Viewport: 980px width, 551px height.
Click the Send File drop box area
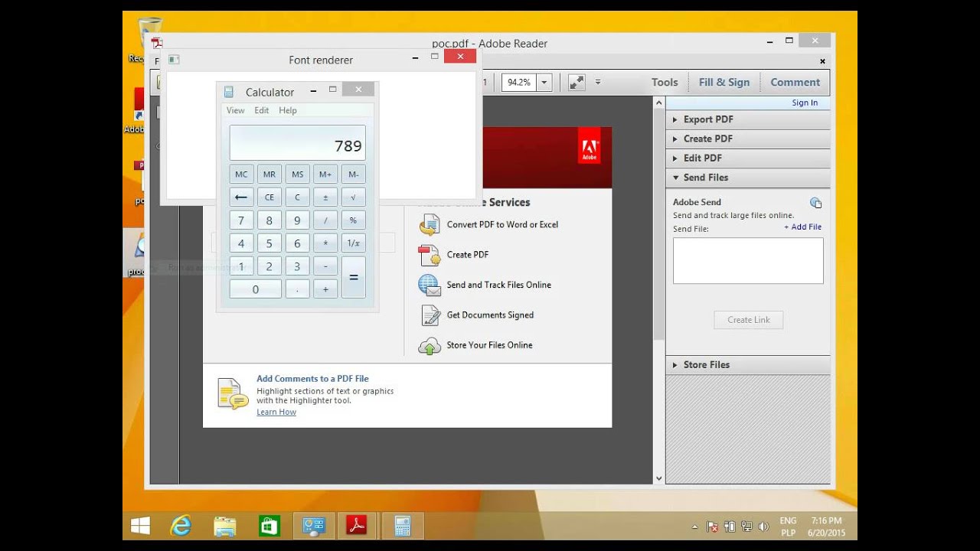(x=748, y=261)
